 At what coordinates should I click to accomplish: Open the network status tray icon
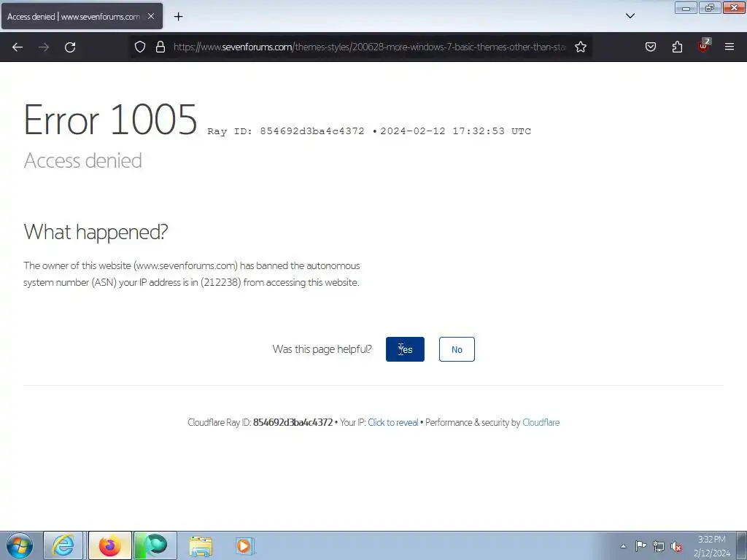tap(659, 546)
